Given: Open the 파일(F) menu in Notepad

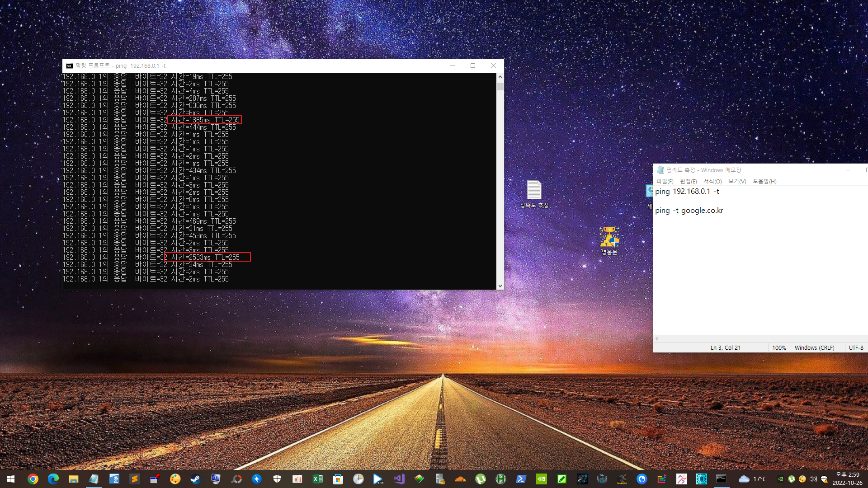Looking at the screenshot, I should pos(665,181).
